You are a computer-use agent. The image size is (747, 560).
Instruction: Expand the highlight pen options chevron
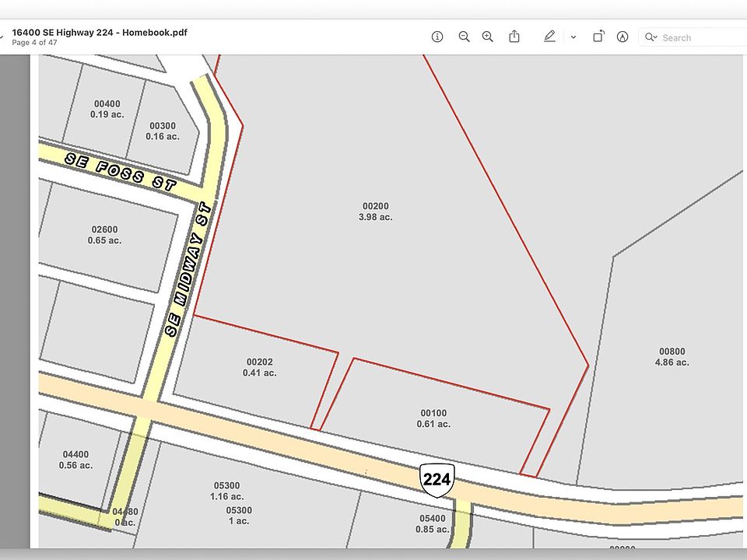click(573, 37)
